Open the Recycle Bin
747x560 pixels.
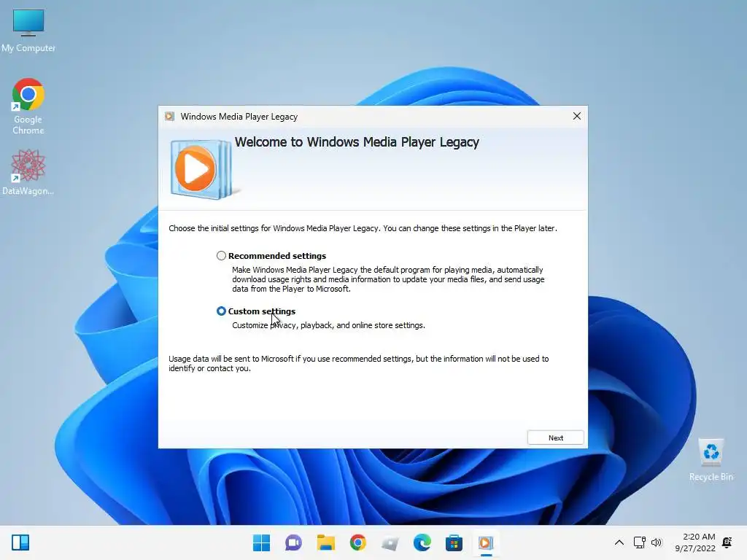(x=711, y=459)
